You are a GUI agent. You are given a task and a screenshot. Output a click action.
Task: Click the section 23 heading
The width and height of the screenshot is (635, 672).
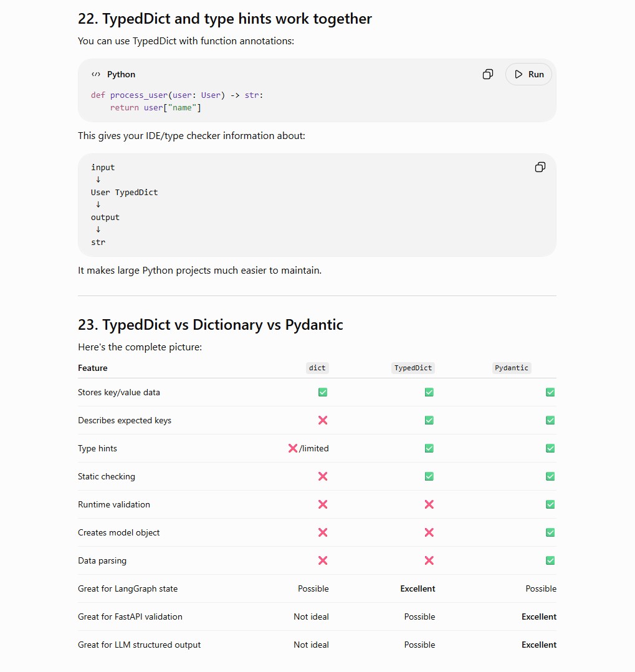[x=211, y=325]
